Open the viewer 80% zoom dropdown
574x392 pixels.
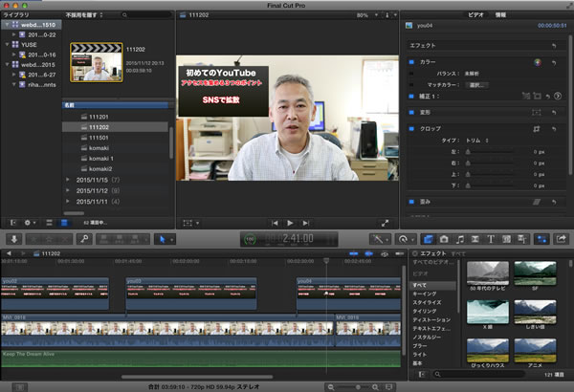[x=367, y=15]
